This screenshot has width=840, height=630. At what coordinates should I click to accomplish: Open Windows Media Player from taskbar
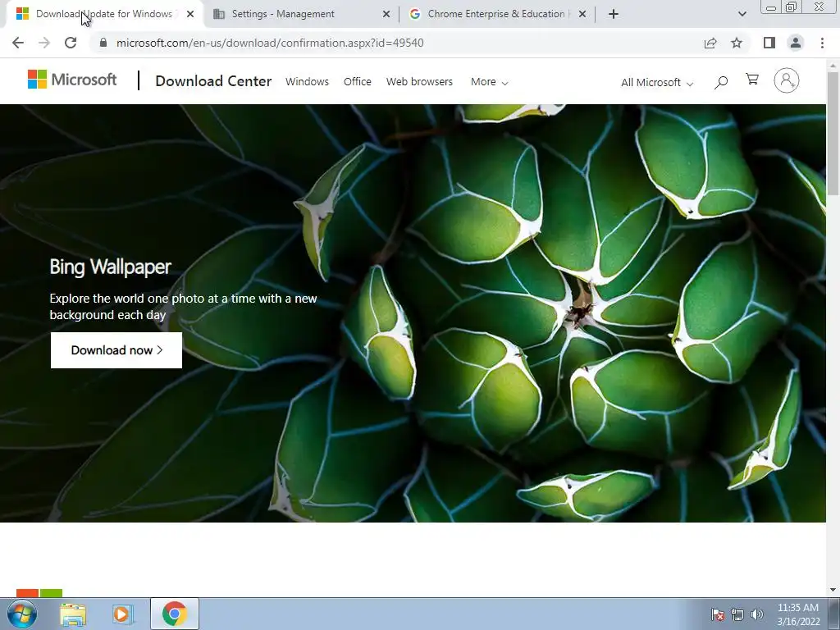tap(123, 614)
